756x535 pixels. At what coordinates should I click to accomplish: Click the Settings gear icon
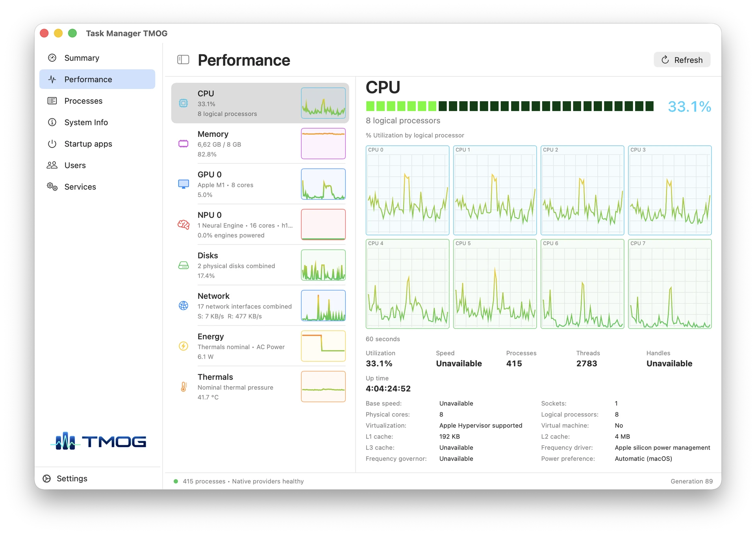(47, 478)
